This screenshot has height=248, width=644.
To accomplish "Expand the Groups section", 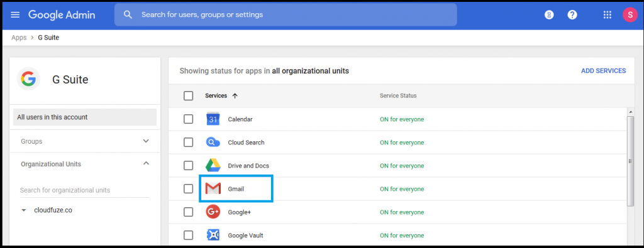I will [145, 141].
